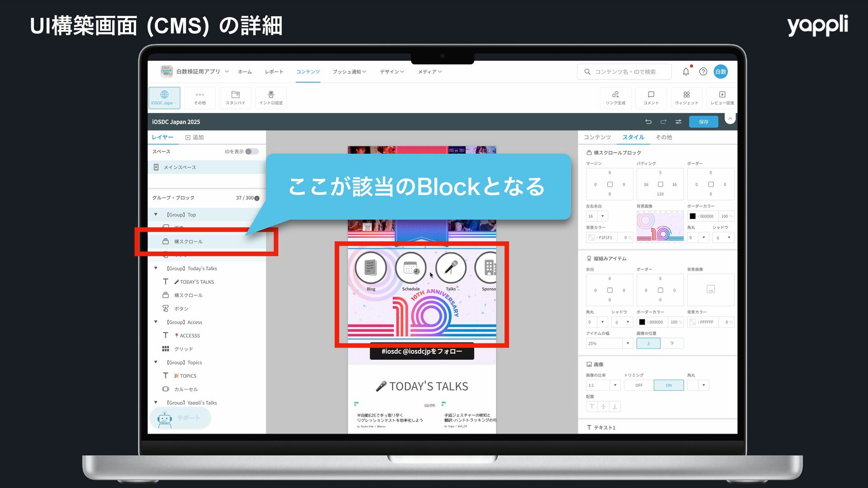
Task: Set 画像の位置 to 下
Action: tap(672, 343)
